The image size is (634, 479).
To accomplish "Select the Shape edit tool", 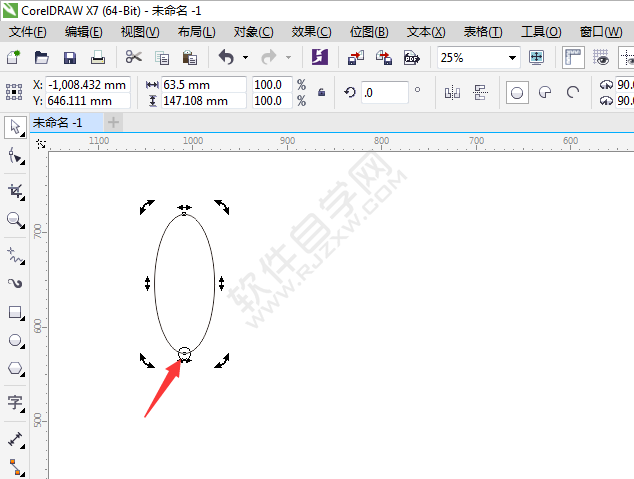I will [15, 156].
